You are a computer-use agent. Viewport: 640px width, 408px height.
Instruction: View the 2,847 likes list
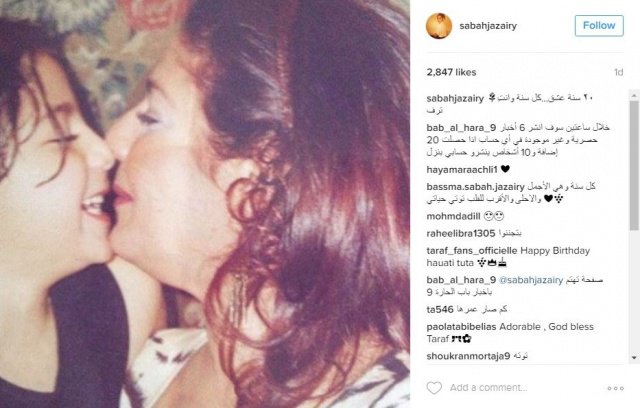[451, 72]
